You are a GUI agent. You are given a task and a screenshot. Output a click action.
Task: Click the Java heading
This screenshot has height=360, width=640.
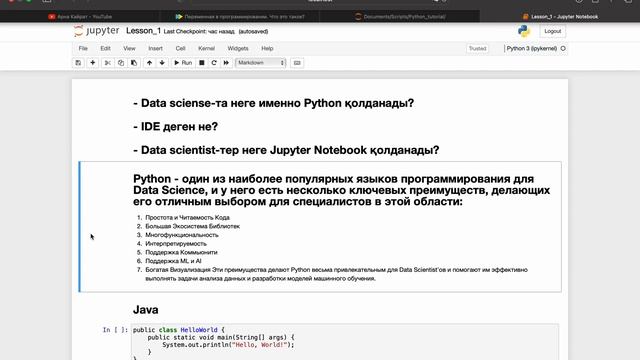(146, 310)
